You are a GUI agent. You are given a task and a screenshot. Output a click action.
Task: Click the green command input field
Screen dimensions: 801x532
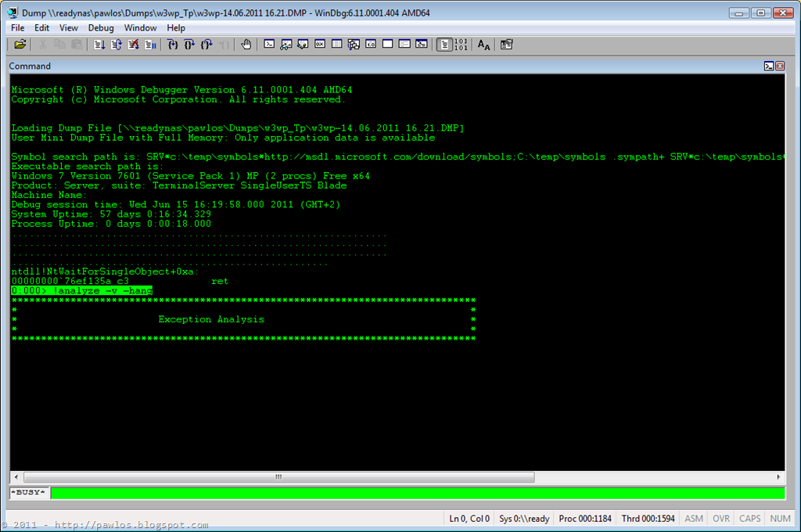coord(418,493)
